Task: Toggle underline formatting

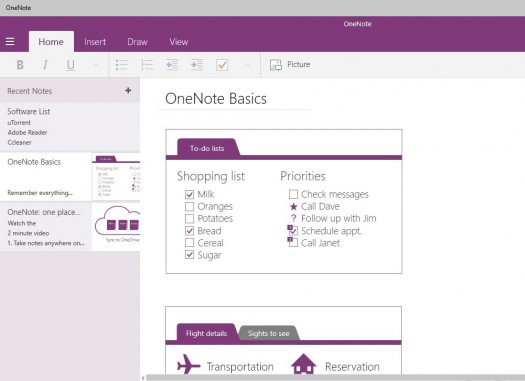Action: (70, 65)
